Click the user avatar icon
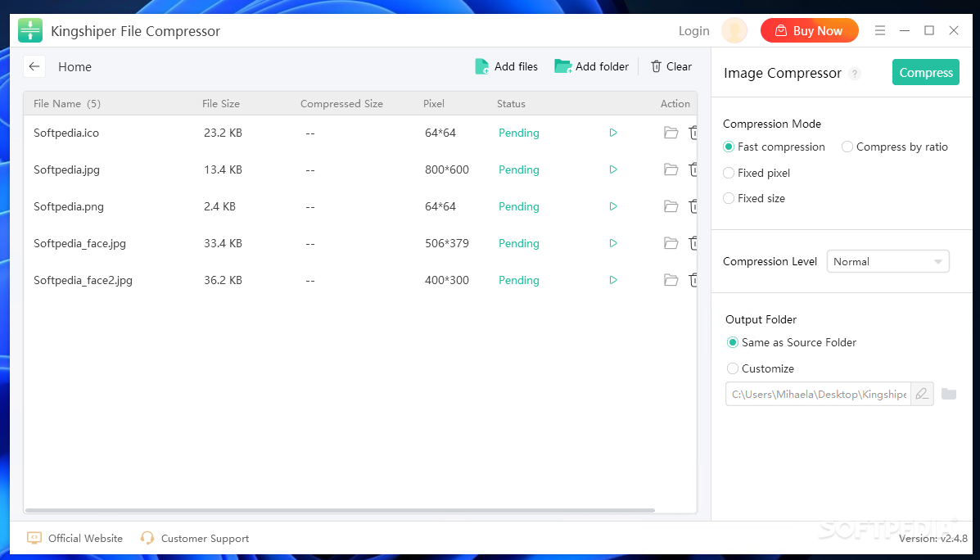The height and width of the screenshot is (560, 980). click(734, 30)
